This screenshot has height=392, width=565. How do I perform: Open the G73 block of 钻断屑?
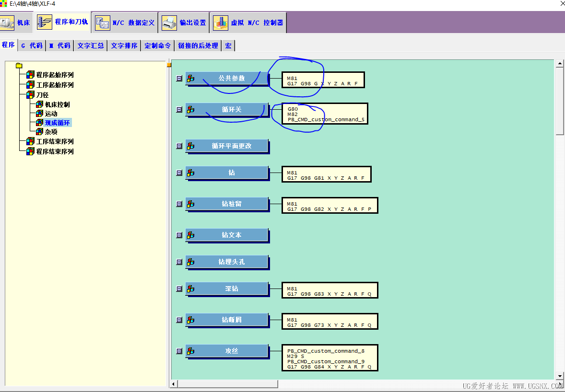330,322
